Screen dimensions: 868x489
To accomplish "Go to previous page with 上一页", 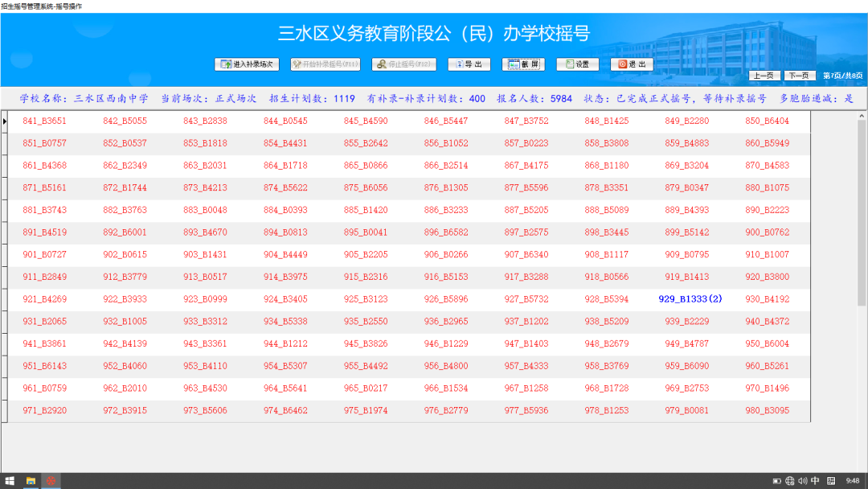I will [764, 76].
